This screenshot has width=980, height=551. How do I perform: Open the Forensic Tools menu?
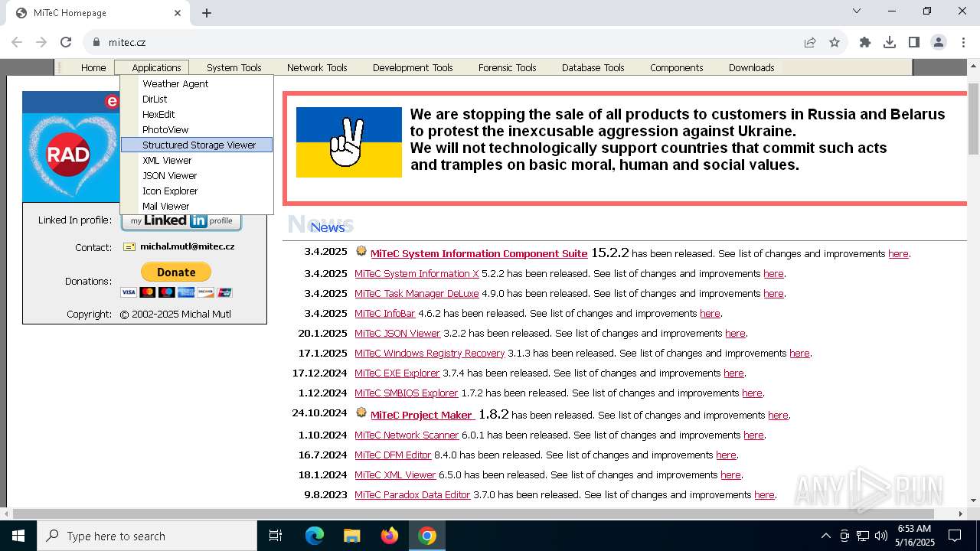[x=507, y=67]
